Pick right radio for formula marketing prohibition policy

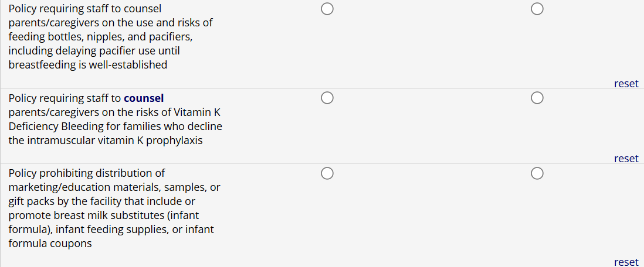(x=537, y=173)
